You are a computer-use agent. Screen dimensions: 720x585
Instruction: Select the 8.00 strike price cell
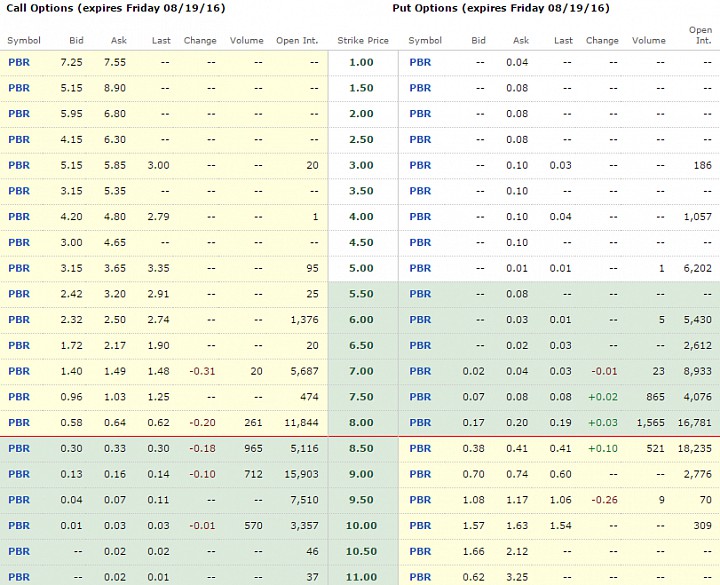(x=361, y=422)
